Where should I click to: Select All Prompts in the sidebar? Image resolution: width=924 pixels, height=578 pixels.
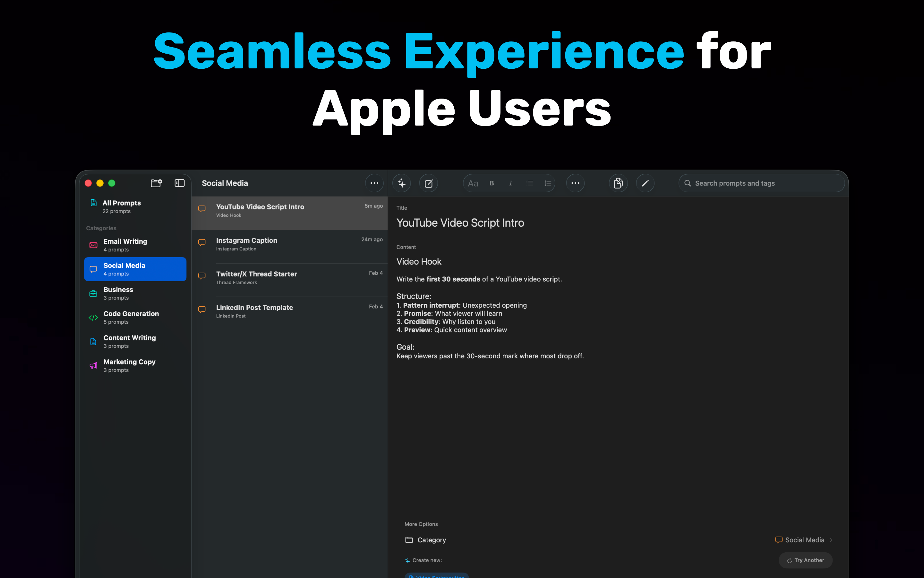pyautogui.click(x=135, y=207)
